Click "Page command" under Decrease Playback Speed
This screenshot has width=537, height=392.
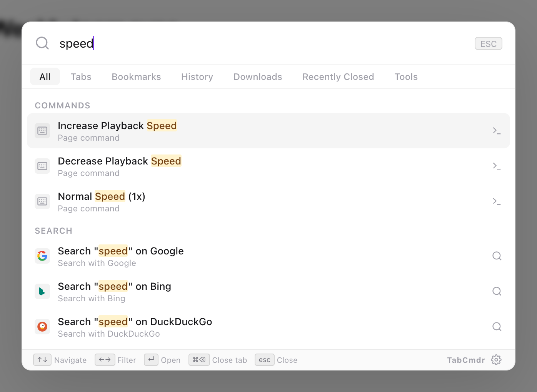pyautogui.click(x=89, y=173)
